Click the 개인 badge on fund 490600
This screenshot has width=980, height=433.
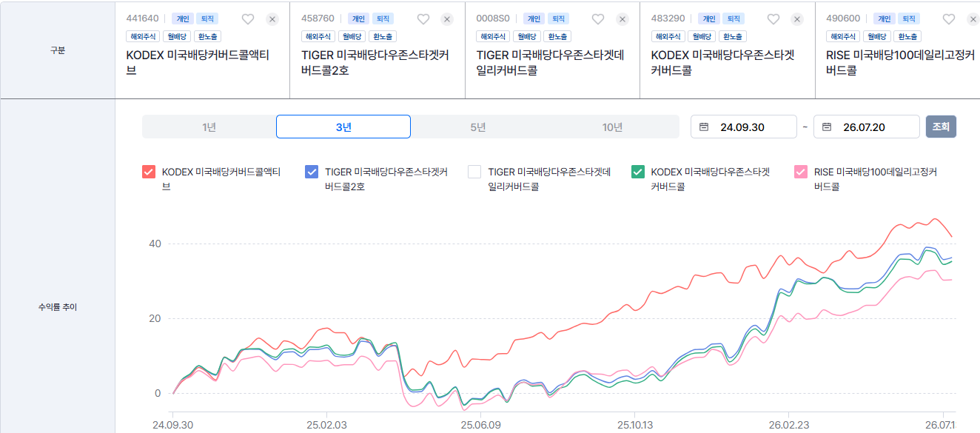pos(884,19)
